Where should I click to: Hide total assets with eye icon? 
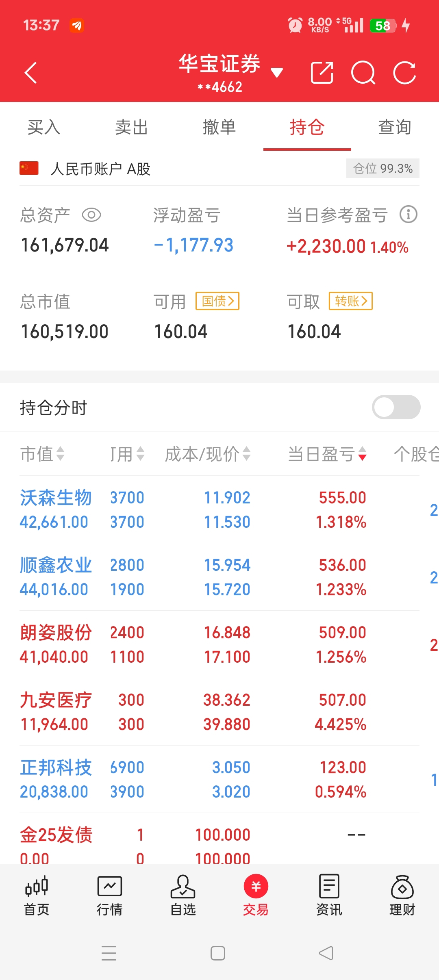coord(91,215)
